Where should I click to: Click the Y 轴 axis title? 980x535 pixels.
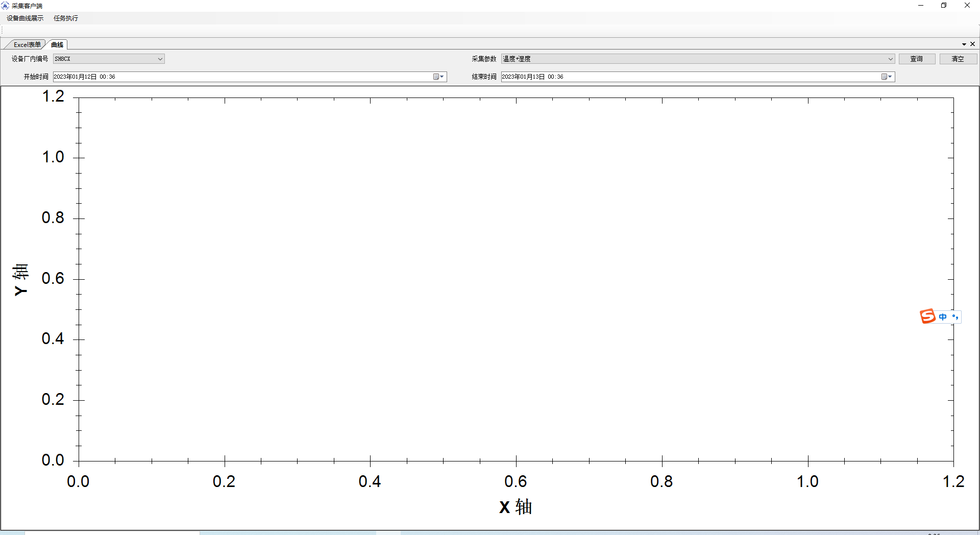20,279
